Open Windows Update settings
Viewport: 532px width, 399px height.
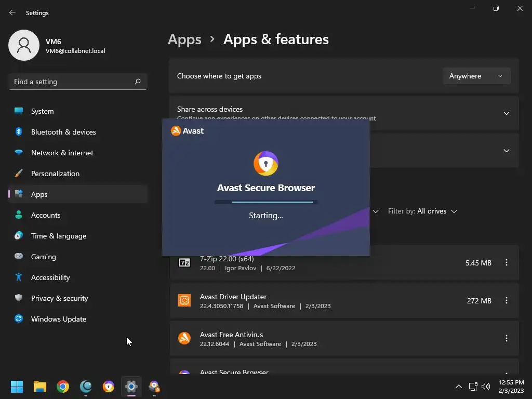pyautogui.click(x=78, y=318)
